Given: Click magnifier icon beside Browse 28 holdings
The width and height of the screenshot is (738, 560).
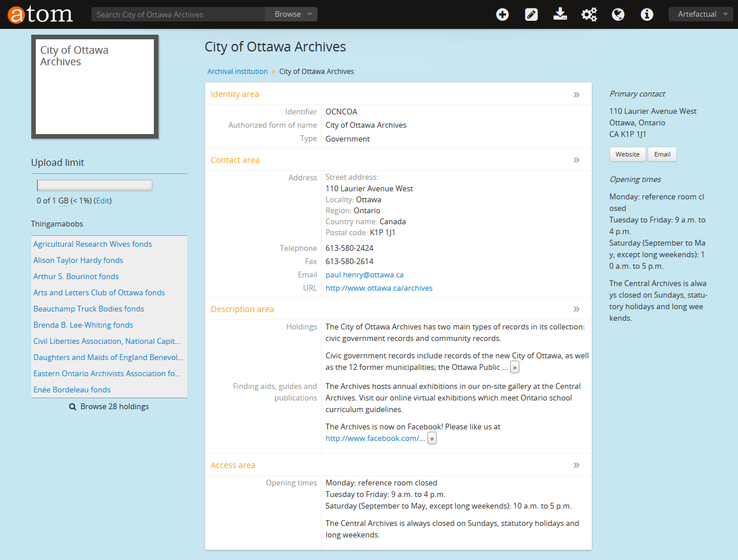Looking at the screenshot, I should point(73,407).
